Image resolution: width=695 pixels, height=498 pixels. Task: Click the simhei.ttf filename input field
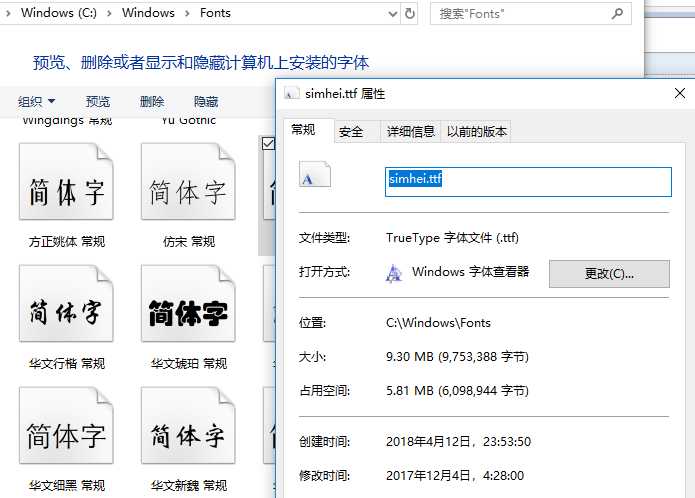(x=528, y=182)
